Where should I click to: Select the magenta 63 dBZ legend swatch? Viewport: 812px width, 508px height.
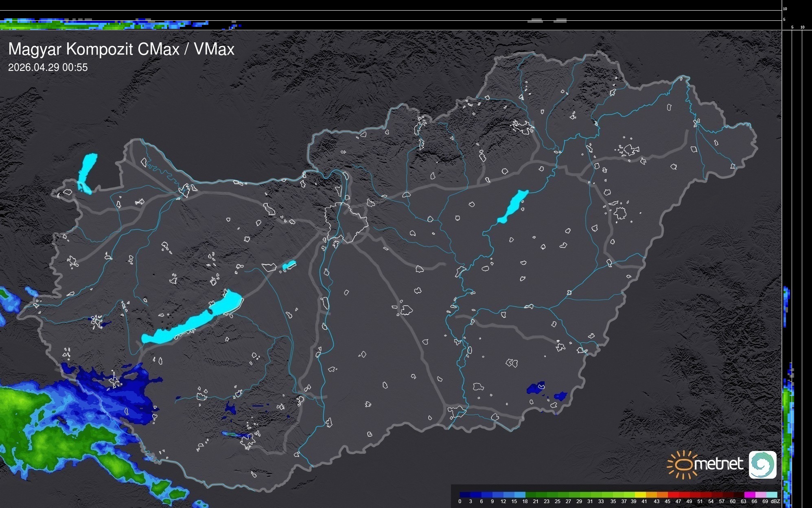(749, 495)
